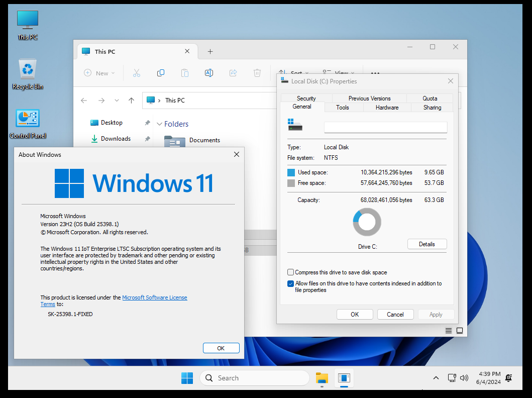This screenshot has width=532, height=398.
Task: Open network status icon in system tray
Action: point(452,378)
